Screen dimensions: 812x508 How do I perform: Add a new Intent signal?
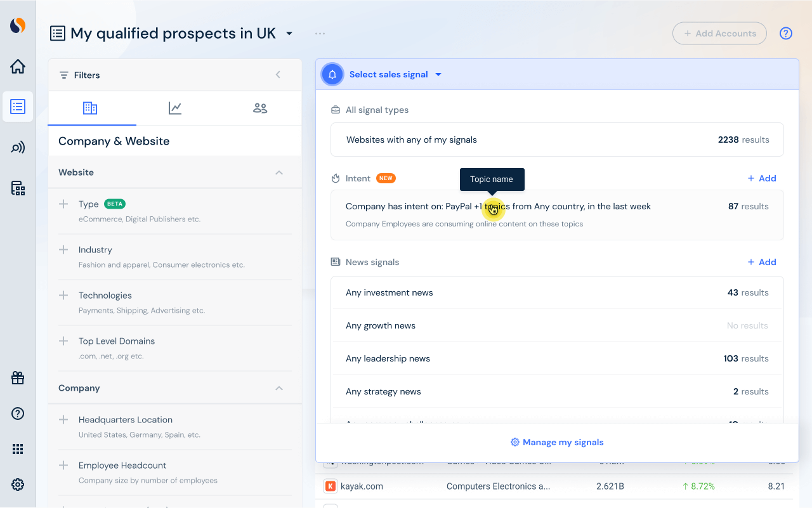pos(762,178)
